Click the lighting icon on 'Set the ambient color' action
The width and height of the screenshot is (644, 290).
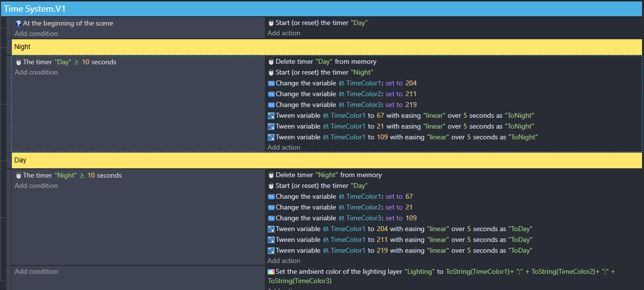pyautogui.click(x=271, y=272)
